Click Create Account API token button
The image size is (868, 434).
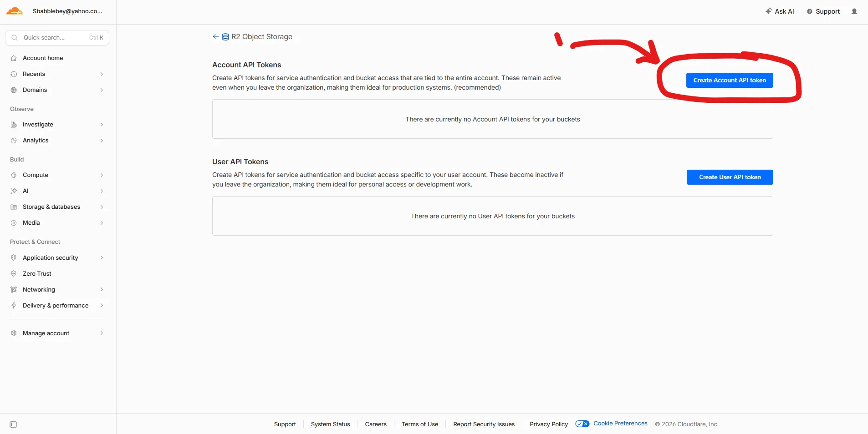[x=730, y=80]
